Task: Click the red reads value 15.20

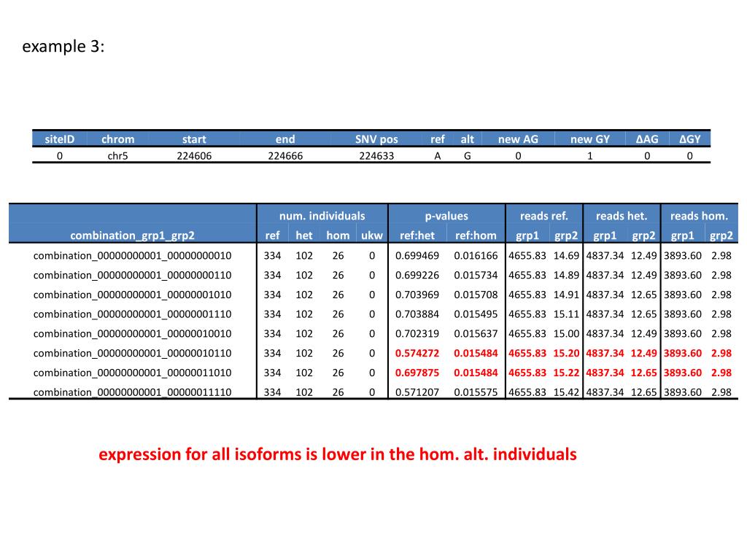Action: click(566, 353)
